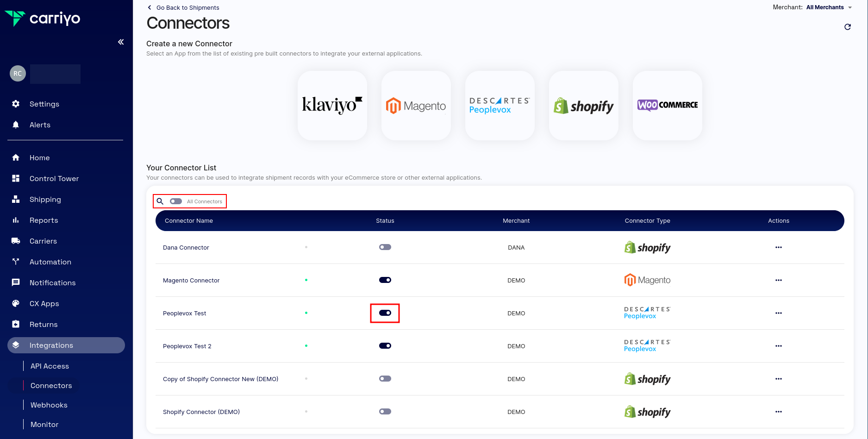Click the Peoplevox Test name

click(x=185, y=314)
